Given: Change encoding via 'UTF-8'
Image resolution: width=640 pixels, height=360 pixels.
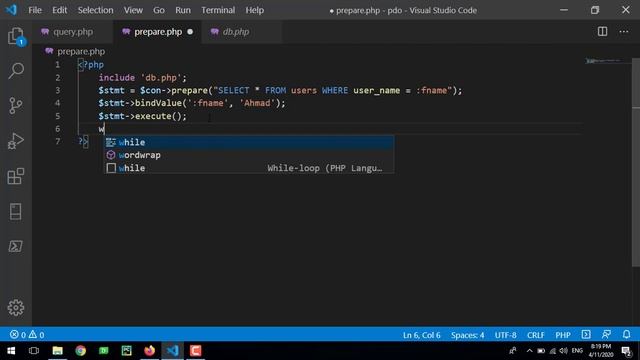Looking at the screenshot, I should tap(505, 335).
